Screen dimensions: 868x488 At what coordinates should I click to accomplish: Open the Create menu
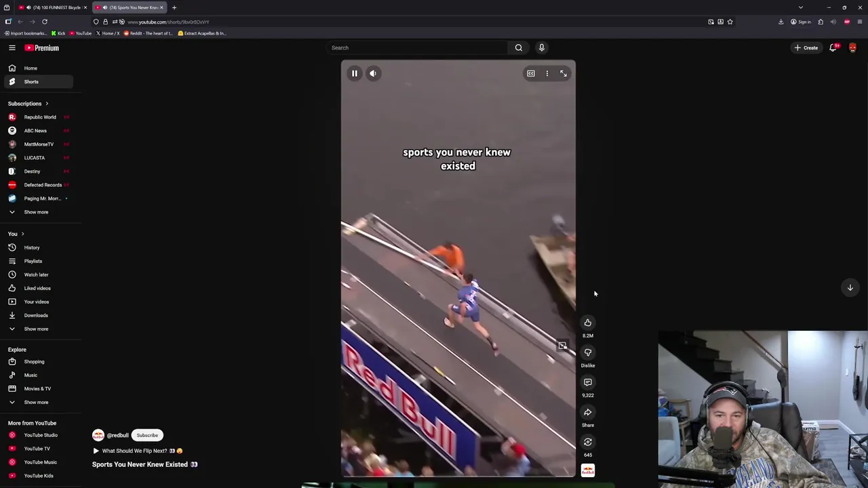point(806,47)
